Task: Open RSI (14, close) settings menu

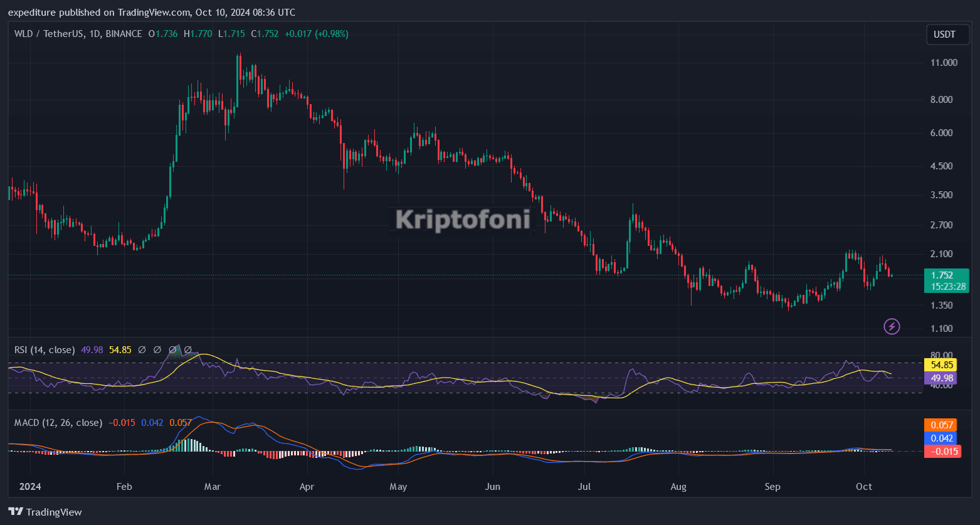Action: click(44, 349)
